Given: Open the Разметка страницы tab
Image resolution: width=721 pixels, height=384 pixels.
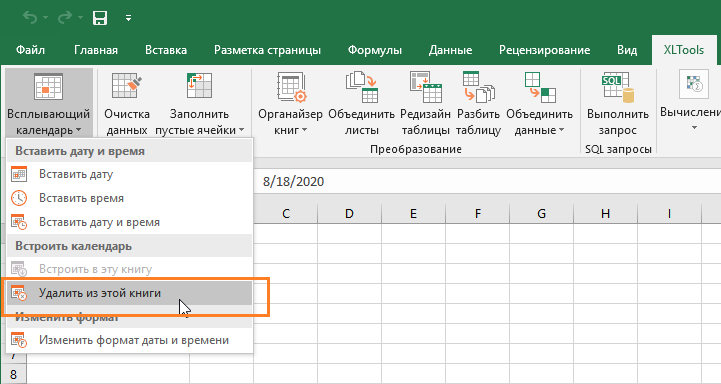Looking at the screenshot, I should click(x=268, y=50).
